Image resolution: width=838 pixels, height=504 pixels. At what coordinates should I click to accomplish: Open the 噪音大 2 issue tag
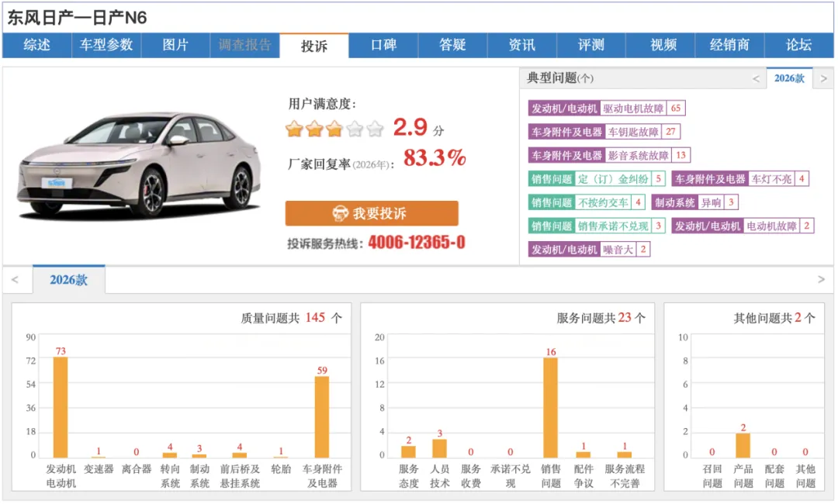(589, 250)
